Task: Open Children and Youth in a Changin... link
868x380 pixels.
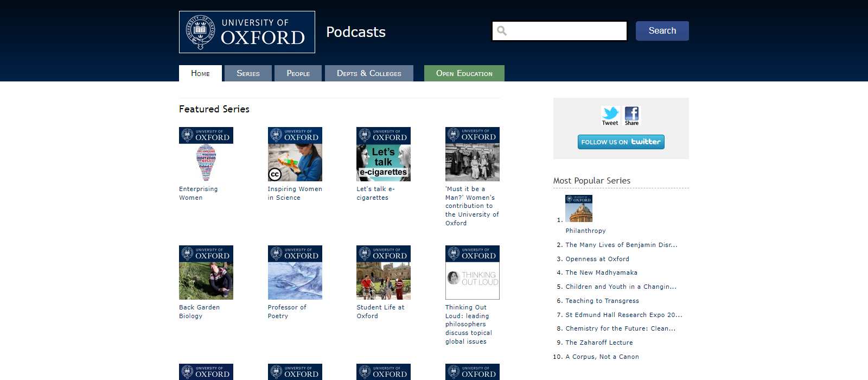Action: tap(621, 287)
